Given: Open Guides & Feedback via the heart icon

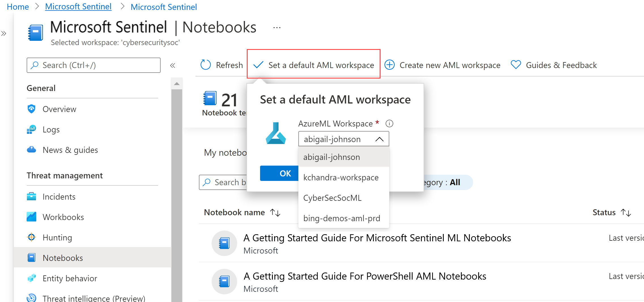Looking at the screenshot, I should click(x=516, y=65).
